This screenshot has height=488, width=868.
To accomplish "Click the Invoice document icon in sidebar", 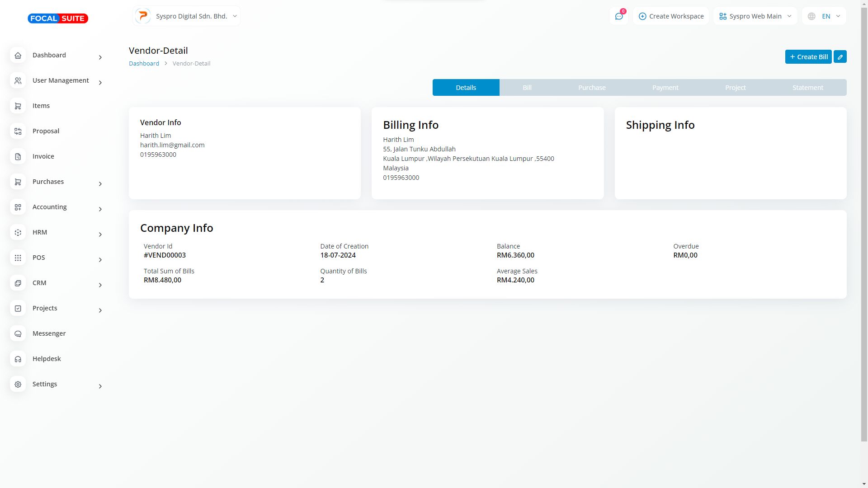I will click(18, 156).
